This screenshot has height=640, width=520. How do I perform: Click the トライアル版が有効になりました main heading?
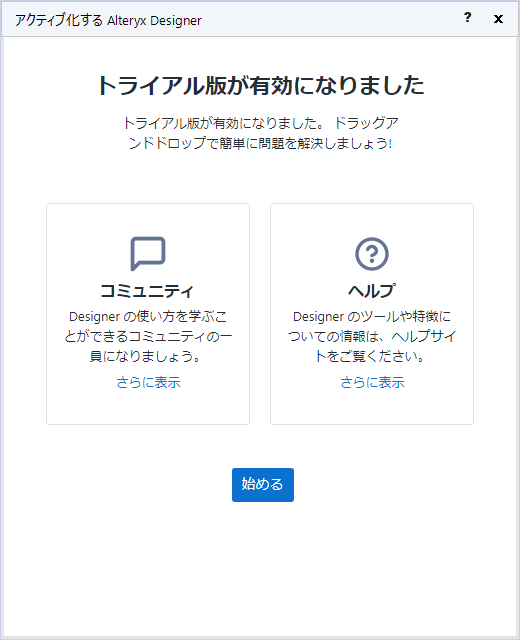point(261,86)
